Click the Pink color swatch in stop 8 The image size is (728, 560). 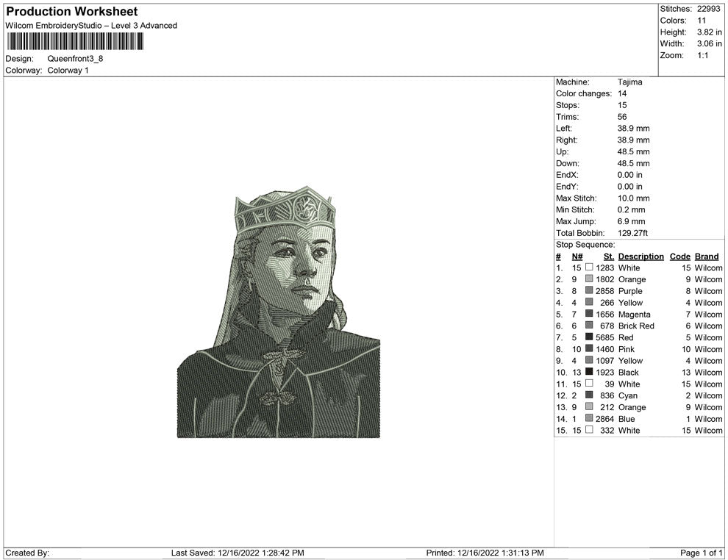(x=589, y=348)
